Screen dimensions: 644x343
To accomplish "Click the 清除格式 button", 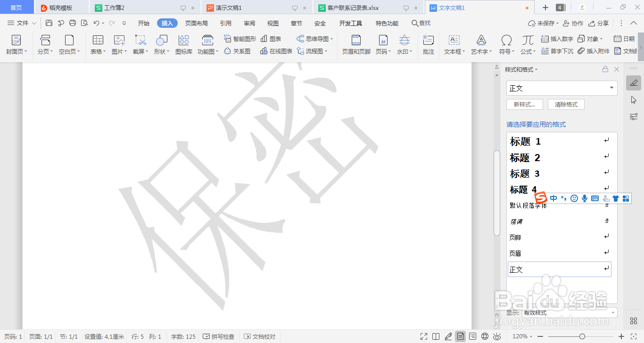I will point(566,104).
